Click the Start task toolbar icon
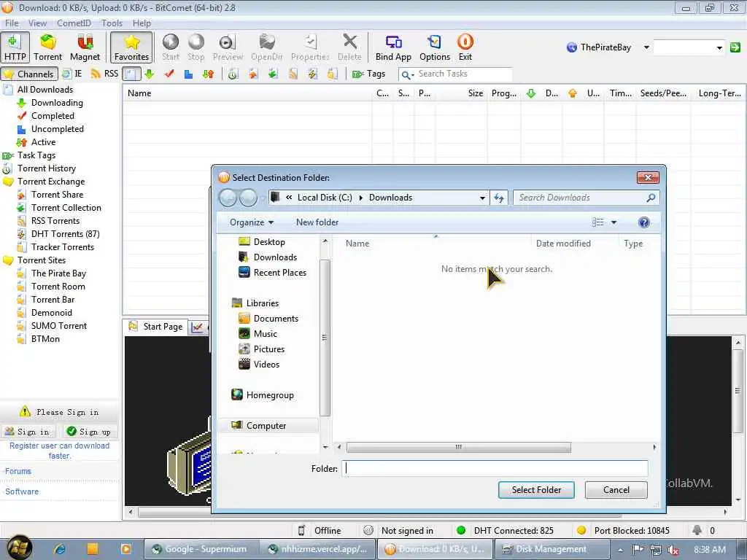Screen dimensions: 747x560 [171, 47]
